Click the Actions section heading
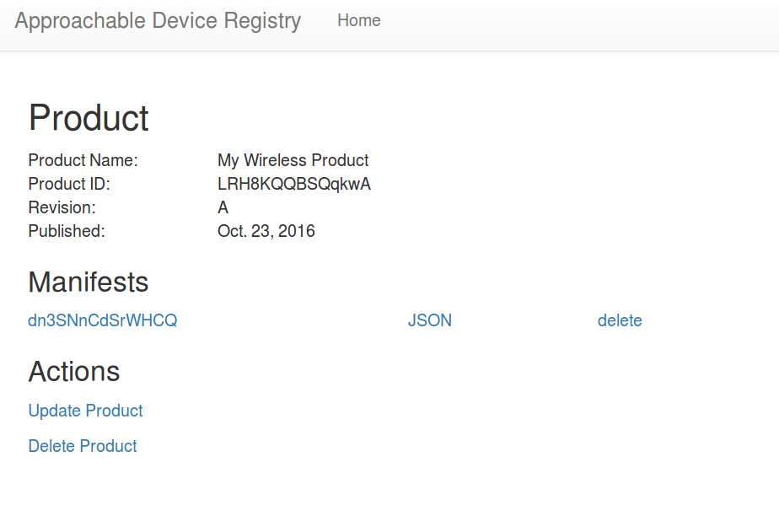Image resolution: width=779 pixels, height=532 pixels. pyautogui.click(x=74, y=372)
